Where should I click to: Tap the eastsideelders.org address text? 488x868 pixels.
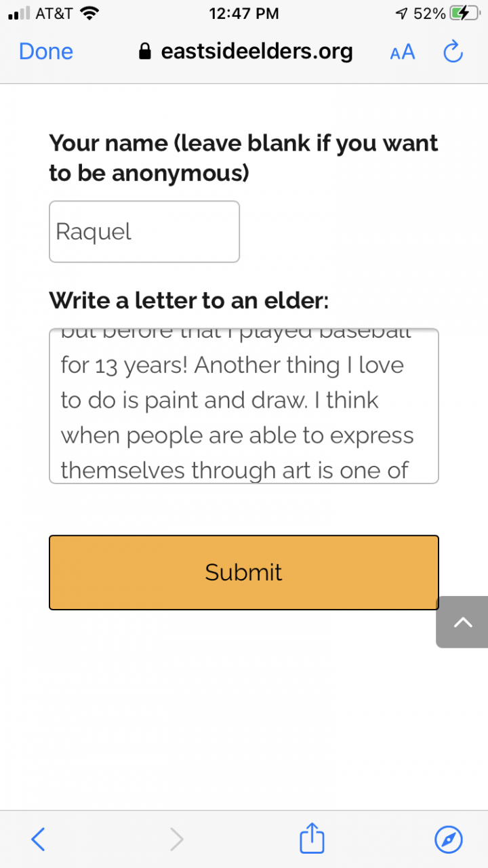click(256, 52)
